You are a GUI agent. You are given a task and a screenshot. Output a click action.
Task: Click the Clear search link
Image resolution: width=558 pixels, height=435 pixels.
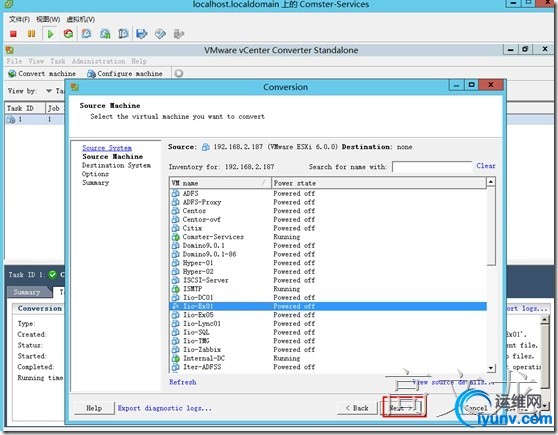[486, 166]
